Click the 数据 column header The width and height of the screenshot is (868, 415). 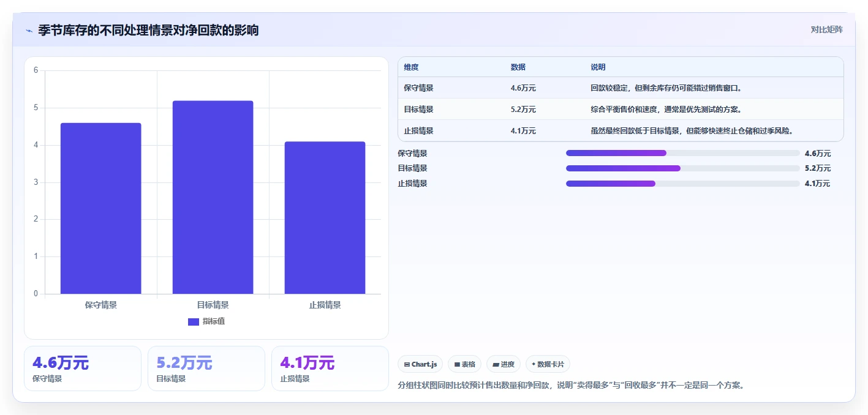pos(518,67)
